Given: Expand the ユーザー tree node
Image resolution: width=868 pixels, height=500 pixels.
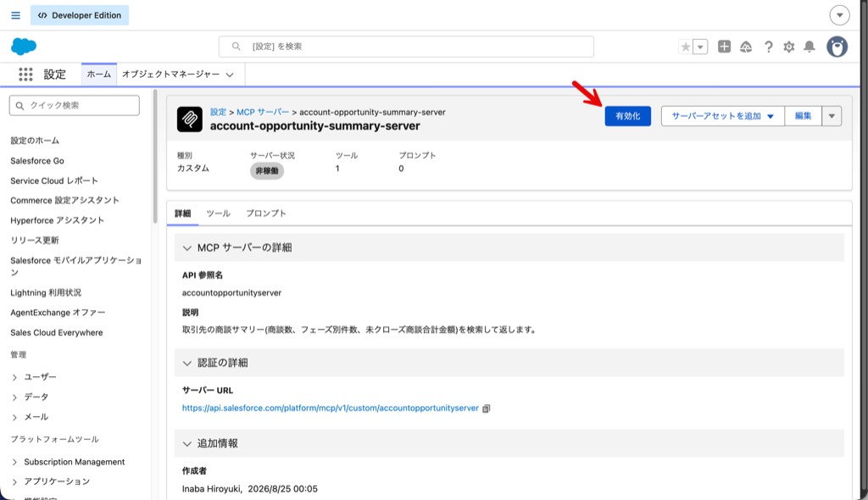Looking at the screenshot, I should tap(15, 377).
